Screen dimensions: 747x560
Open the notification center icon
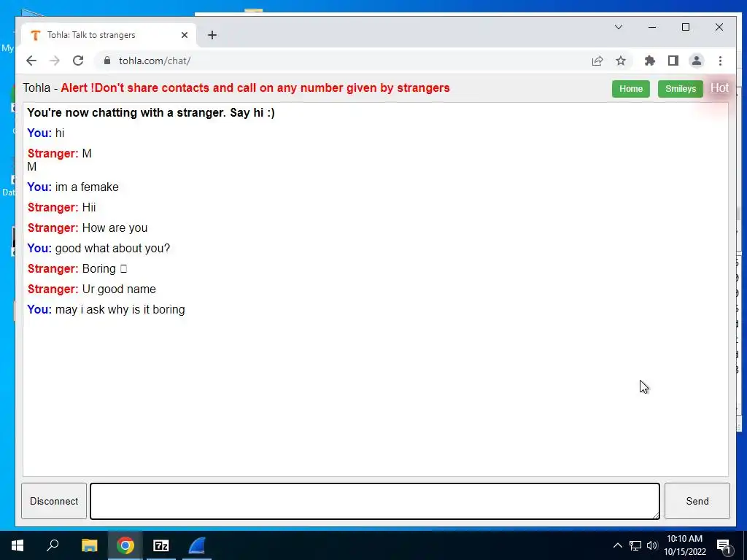724,545
